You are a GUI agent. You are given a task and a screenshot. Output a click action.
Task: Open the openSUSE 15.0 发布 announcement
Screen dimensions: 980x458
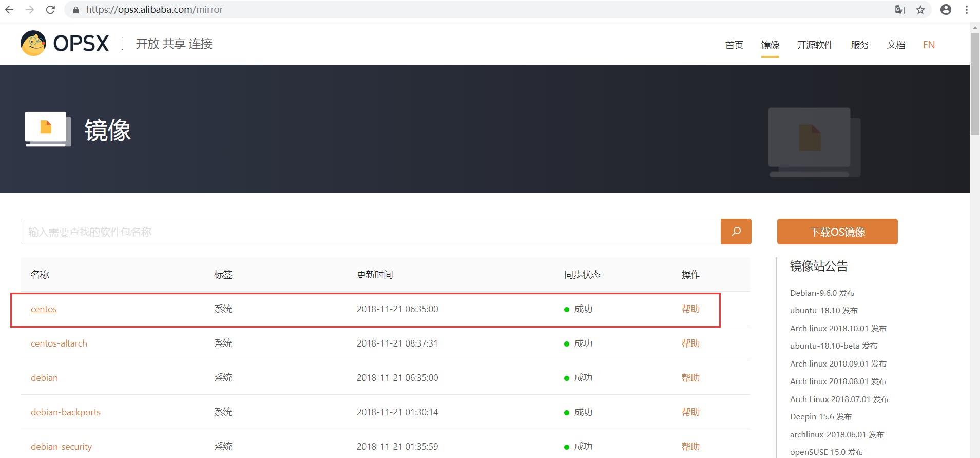coord(826,452)
